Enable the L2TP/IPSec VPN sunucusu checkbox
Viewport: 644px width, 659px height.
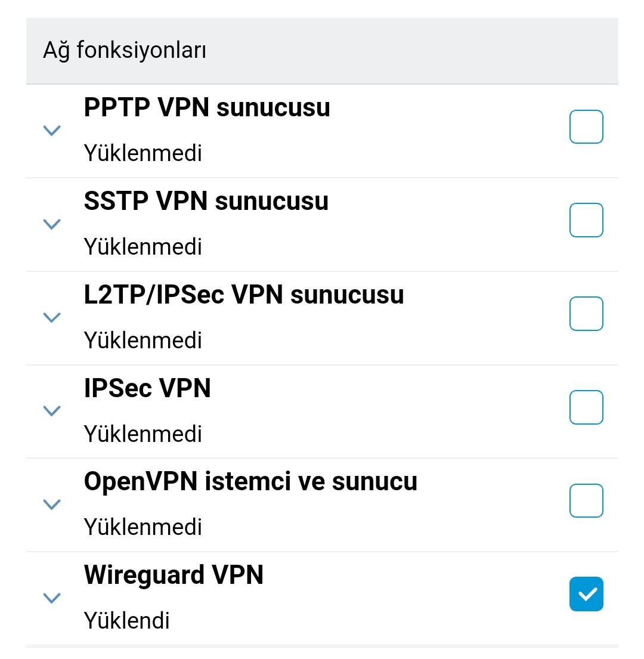(586, 314)
